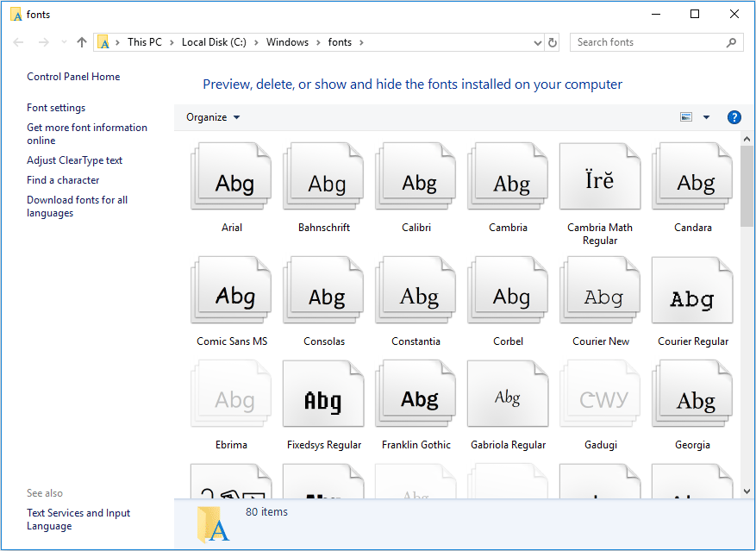Click the fonts folder icon in address bar
The image size is (756, 551).
(103, 42)
